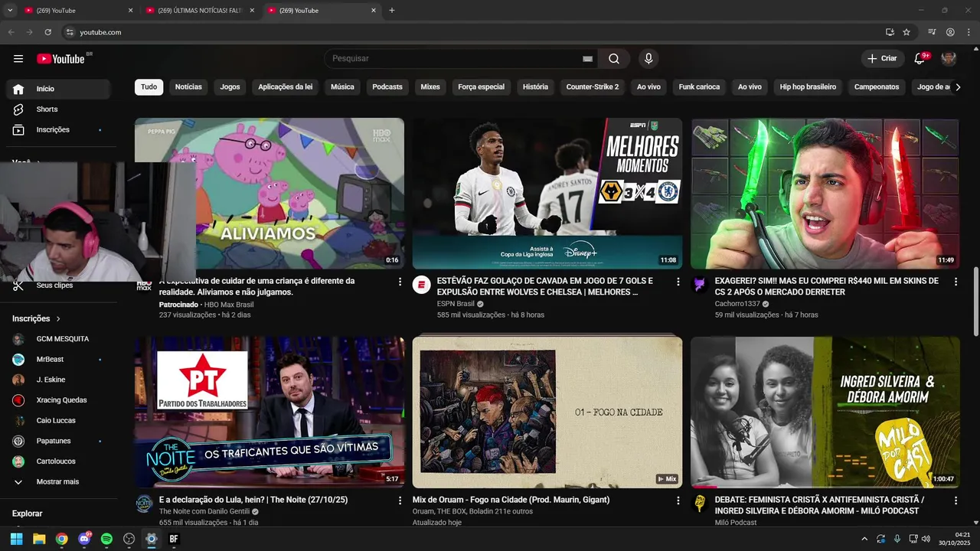
Task: Select the Música filter chip
Action: (342, 87)
